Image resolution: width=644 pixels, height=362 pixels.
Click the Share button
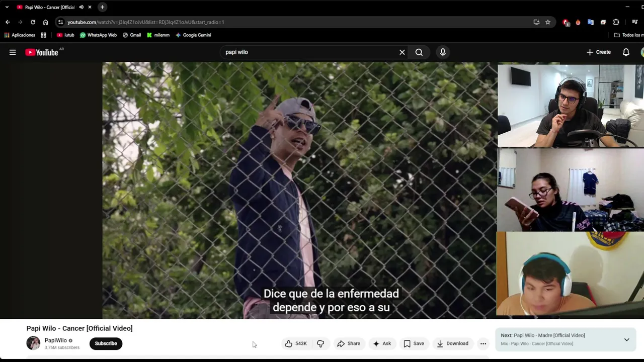click(x=349, y=343)
